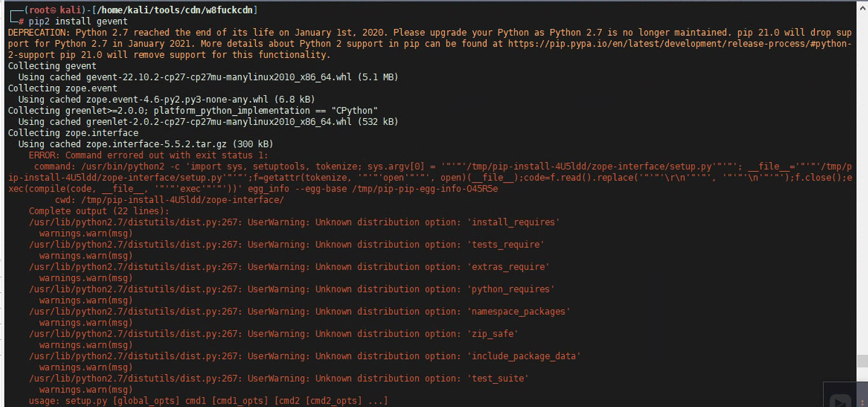Click the 'cwd: /tmp/pip-install-4U5ldd/zope-interface/' line
This screenshot has width=868, height=407.
[169, 200]
